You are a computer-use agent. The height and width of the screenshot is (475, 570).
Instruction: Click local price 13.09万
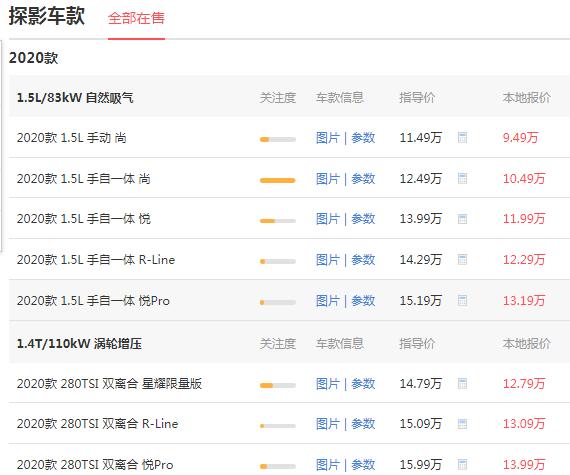pyautogui.click(x=524, y=424)
